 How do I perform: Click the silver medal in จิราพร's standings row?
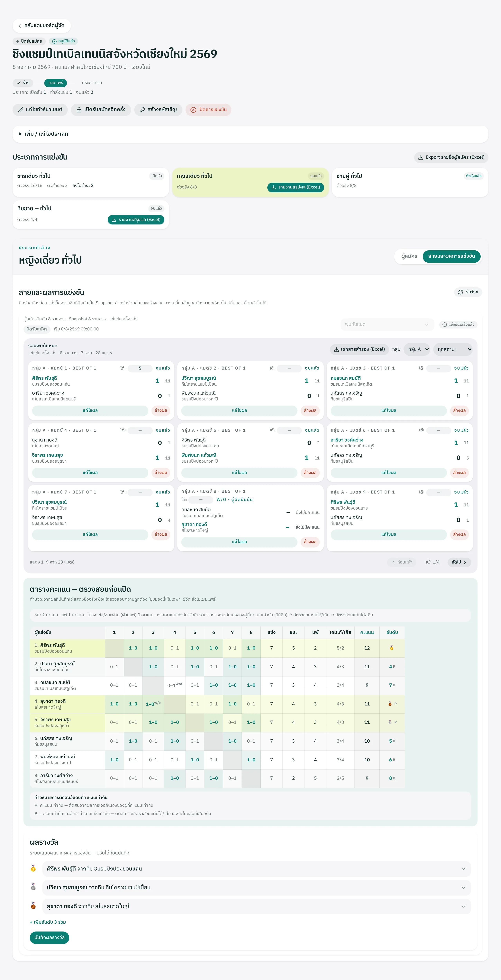coord(390,722)
